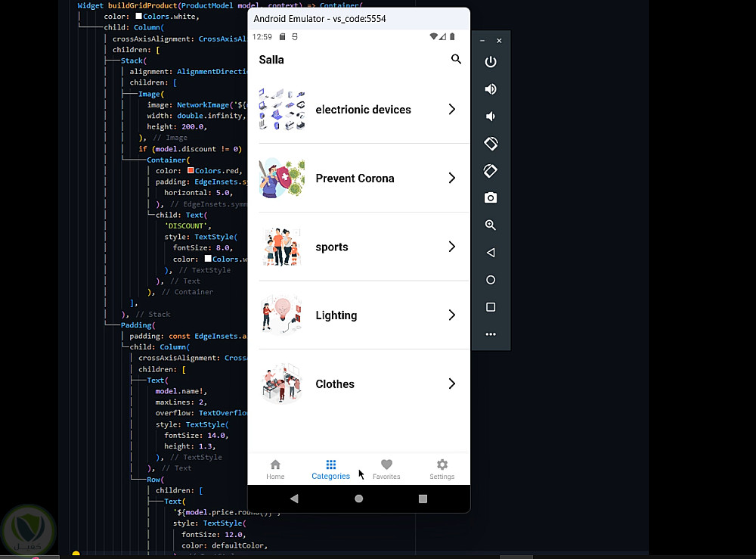Screen dimensions: 756x559
Task: Switch to the Home tab
Action: pyautogui.click(x=275, y=469)
